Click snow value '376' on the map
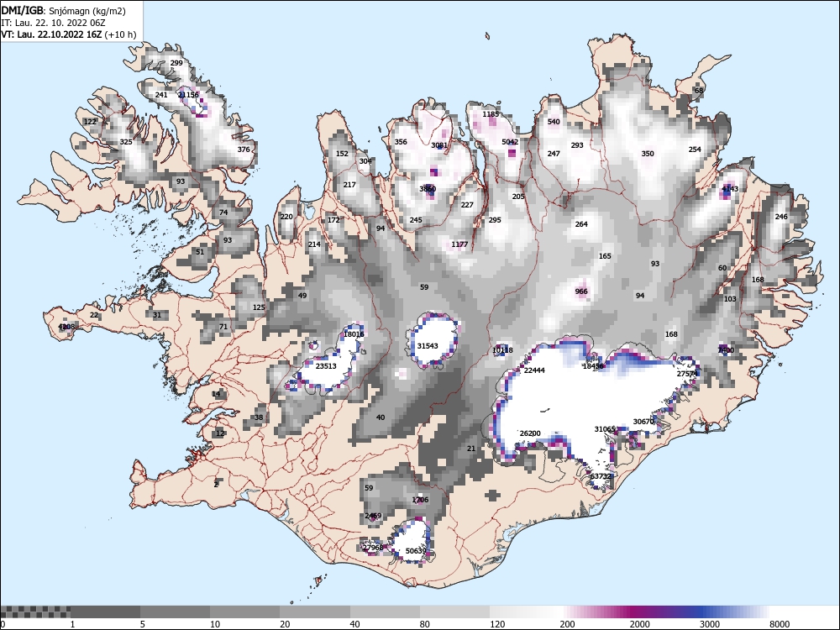The image size is (840, 630). click(244, 150)
